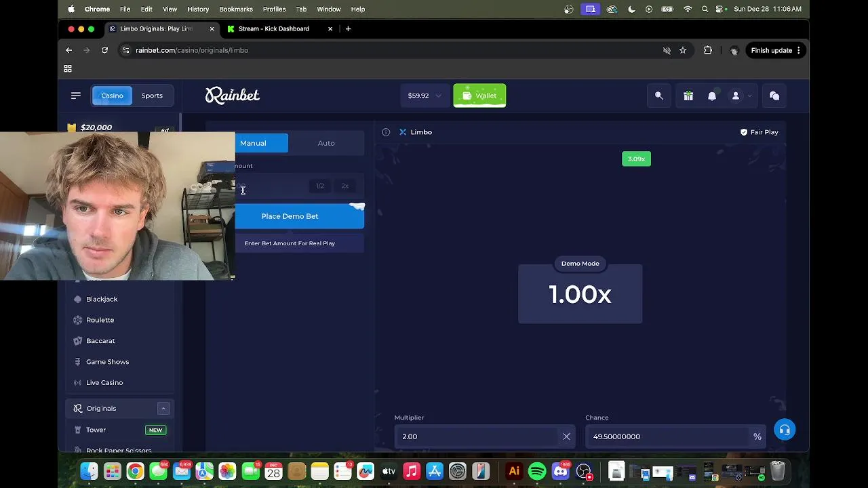Open Tower game marked NEW

[120, 430]
